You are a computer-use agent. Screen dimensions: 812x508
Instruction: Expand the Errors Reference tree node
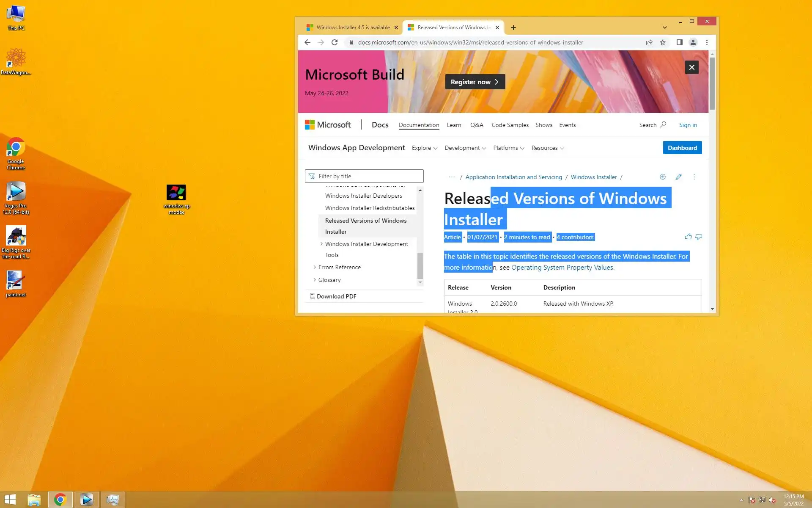coord(315,267)
